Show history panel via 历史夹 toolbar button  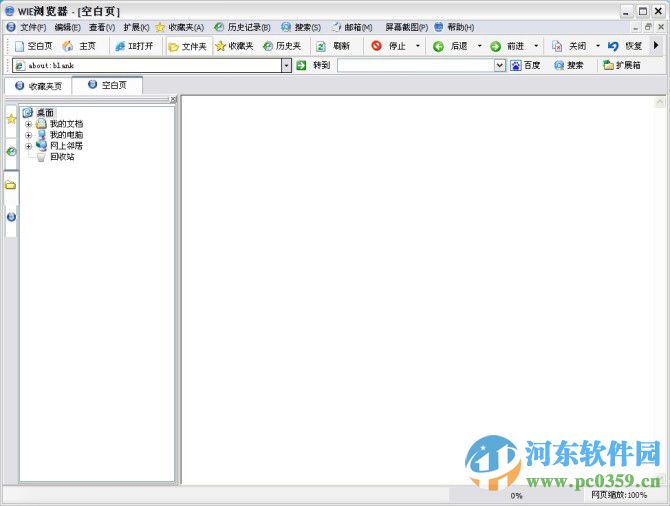pos(282,46)
